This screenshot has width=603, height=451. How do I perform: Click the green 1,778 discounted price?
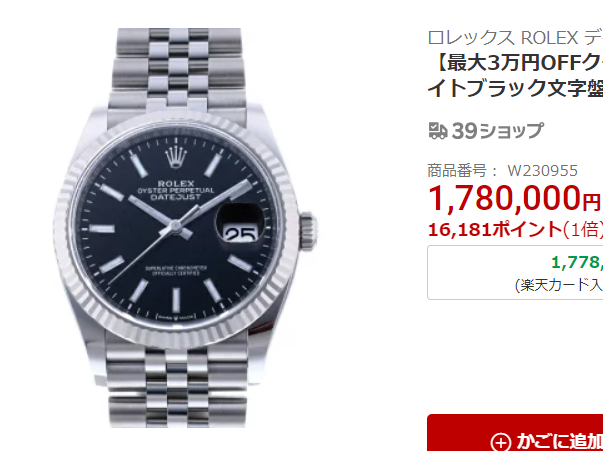[577, 262]
